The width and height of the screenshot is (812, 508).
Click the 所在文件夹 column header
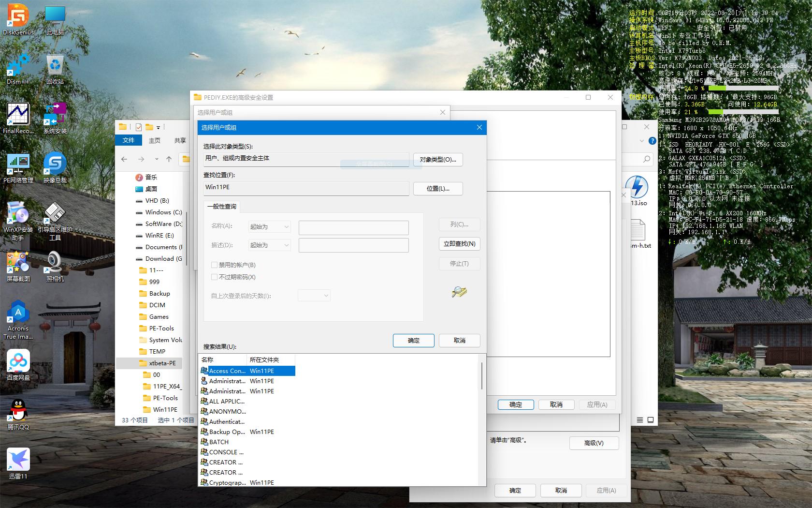(271, 359)
